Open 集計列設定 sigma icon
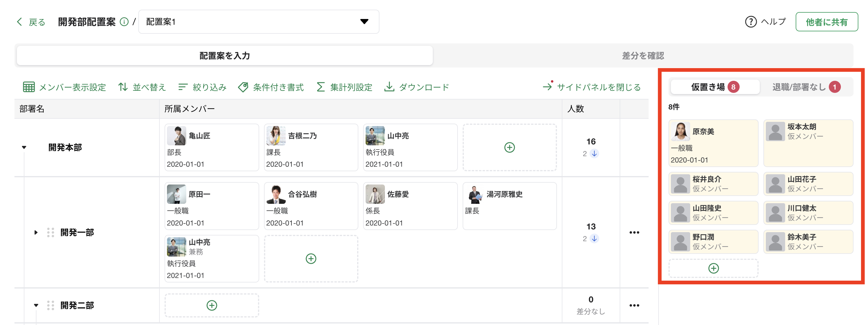This screenshot has width=868, height=325. (x=320, y=87)
